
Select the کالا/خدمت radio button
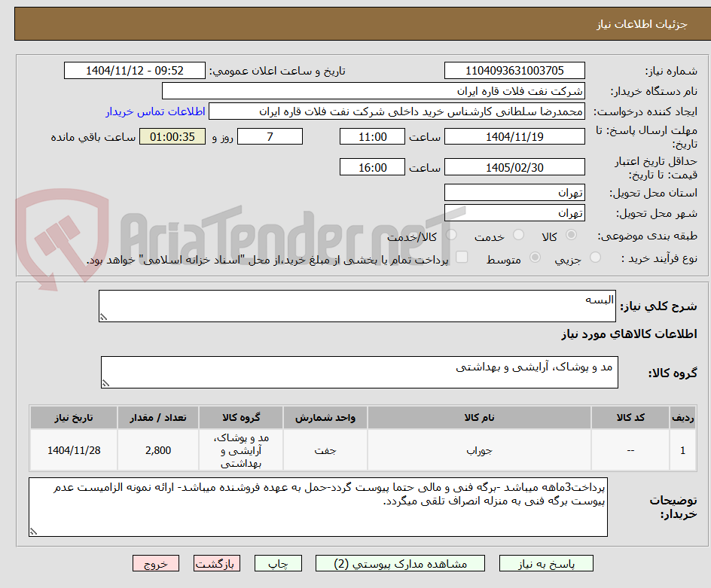click(x=451, y=235)
